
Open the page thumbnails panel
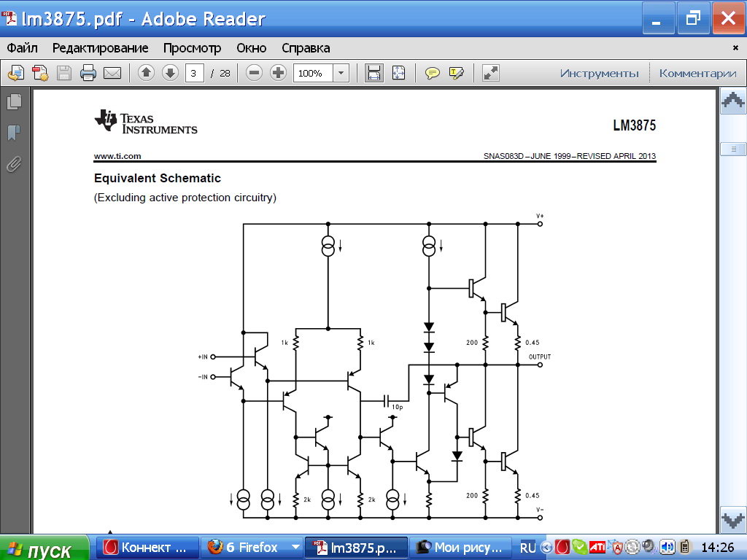(x=14, y=102)
